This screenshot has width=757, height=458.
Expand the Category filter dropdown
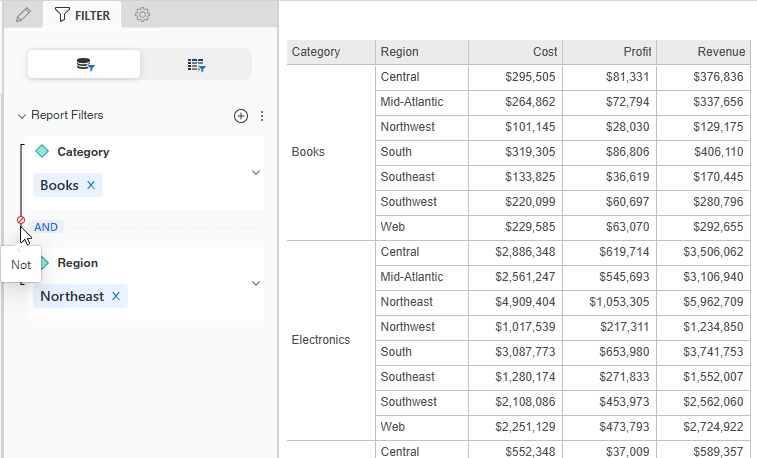(256, 172)
